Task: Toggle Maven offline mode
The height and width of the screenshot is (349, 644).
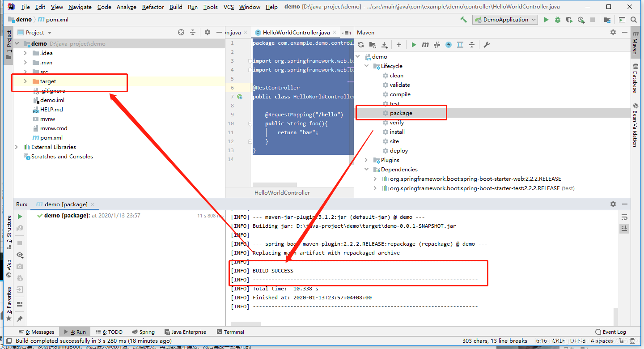Action: tap(437, 45)
